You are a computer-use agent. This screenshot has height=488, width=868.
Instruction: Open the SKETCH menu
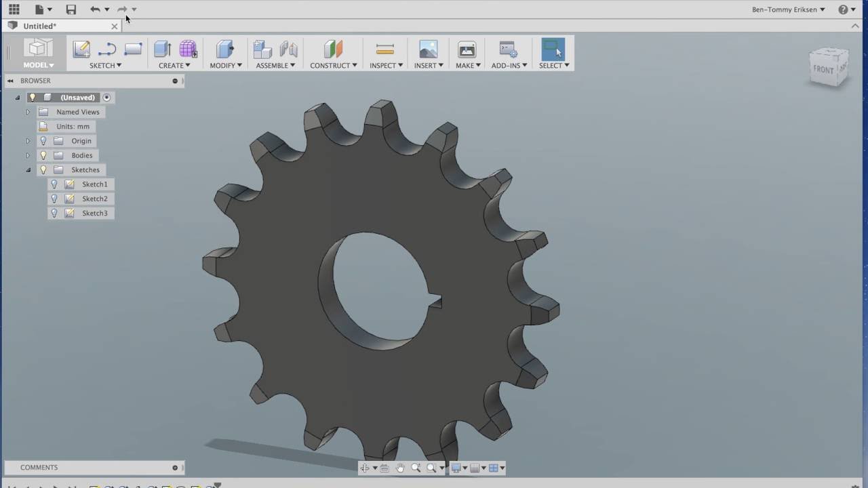tap(106, 66)
